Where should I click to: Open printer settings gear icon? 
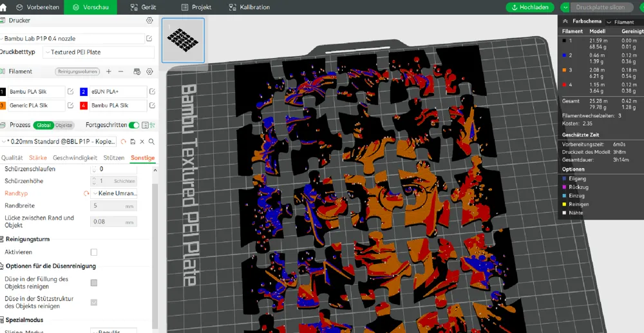(149, 21)
